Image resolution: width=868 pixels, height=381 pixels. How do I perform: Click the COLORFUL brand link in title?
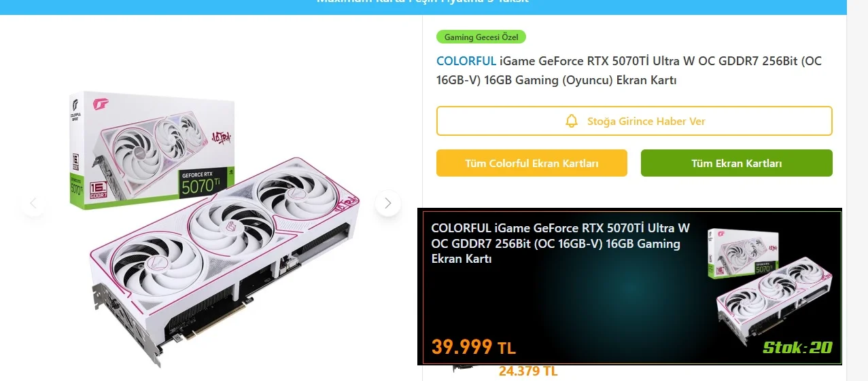pos(466,61)
